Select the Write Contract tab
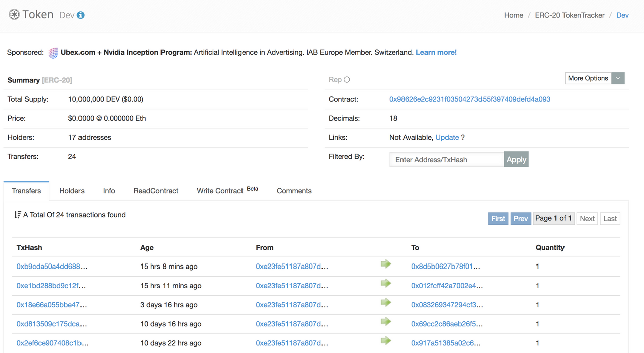 pos(220,191)
